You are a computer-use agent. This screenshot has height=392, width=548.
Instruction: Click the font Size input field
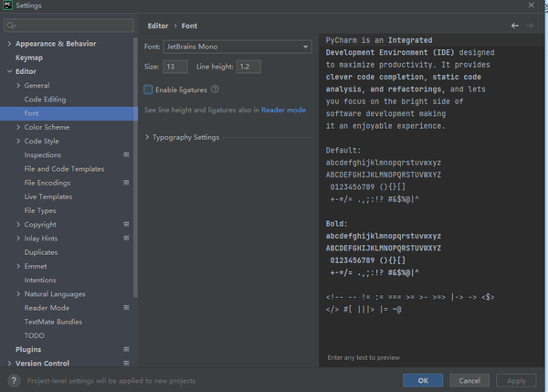point(174,67)
